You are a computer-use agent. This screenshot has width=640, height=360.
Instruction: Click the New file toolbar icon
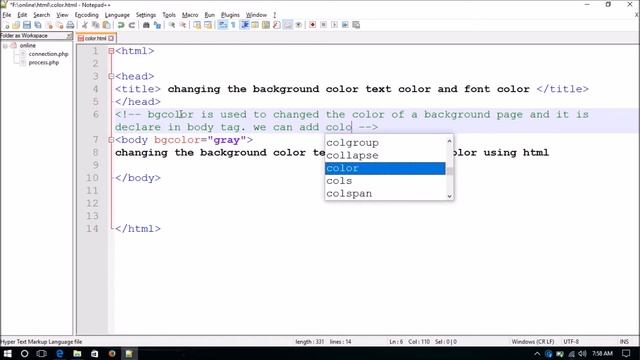(6, 25)
